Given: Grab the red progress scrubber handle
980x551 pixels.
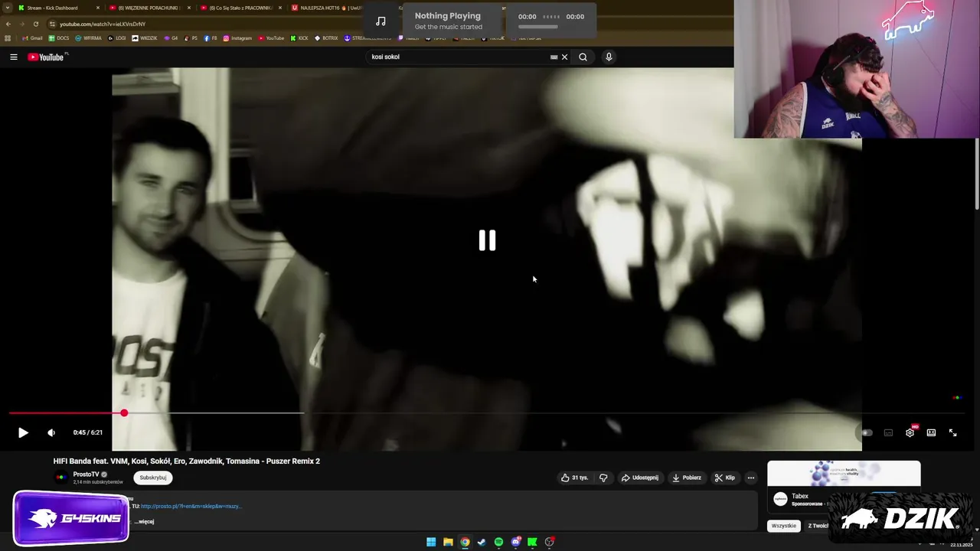Looking at the screenshot, I should [x=124, y=413].
